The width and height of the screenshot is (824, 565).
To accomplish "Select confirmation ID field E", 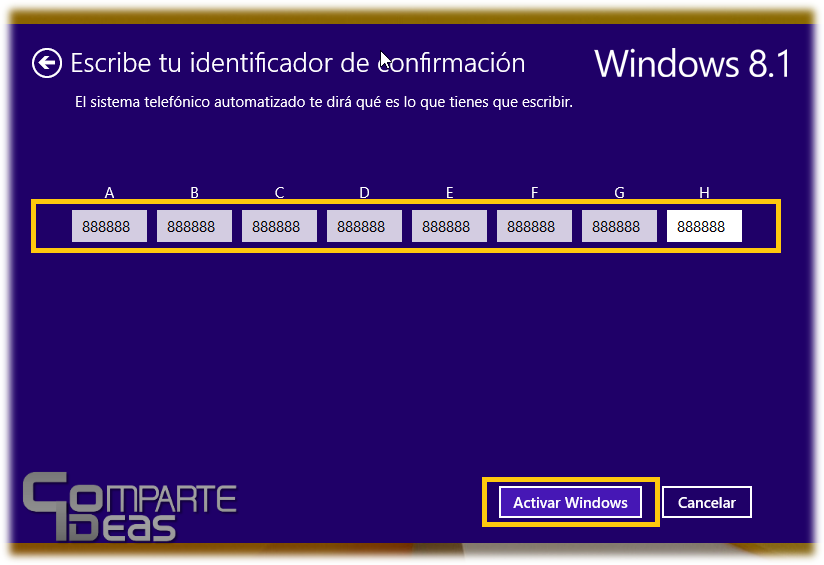I will point(449,226).
